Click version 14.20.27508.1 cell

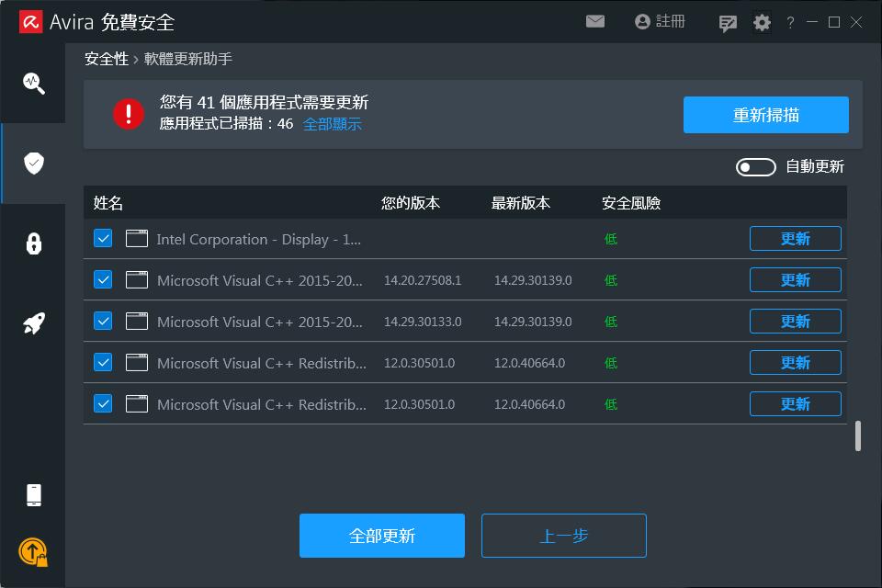point(423,280)
